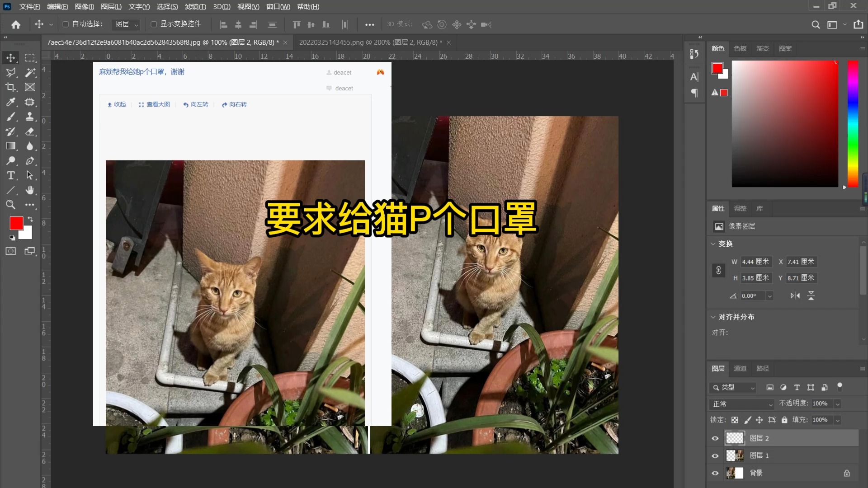Open the 图像 menu
The image size is (868, 488).
85,7
